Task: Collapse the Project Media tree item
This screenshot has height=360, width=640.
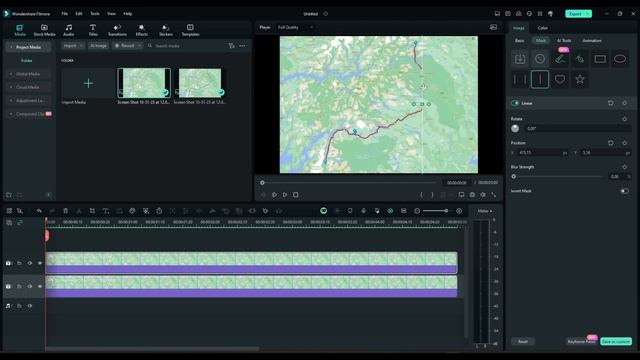Action: tap(11, 47)
